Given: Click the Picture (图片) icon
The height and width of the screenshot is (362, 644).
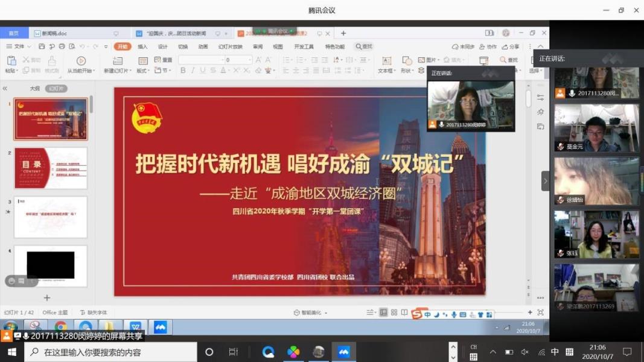Looking at the screenshot, I should click(421, 60).
